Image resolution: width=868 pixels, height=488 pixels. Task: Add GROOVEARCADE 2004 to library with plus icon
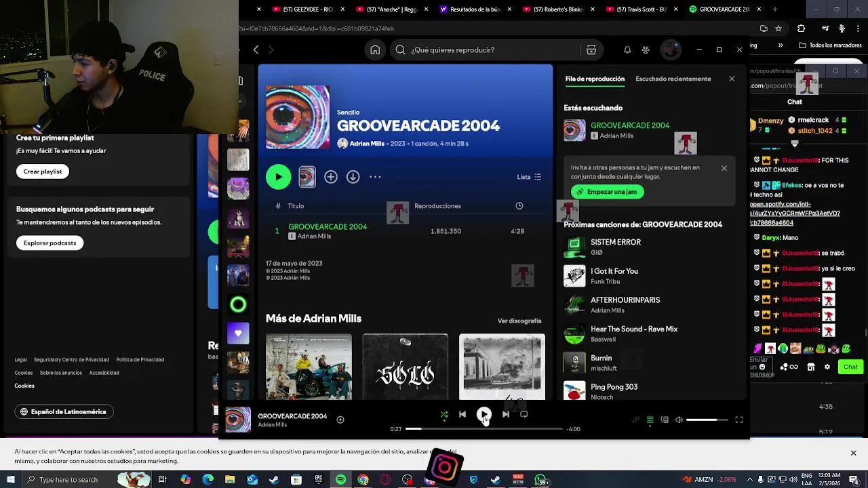click(x=330, y=177)
